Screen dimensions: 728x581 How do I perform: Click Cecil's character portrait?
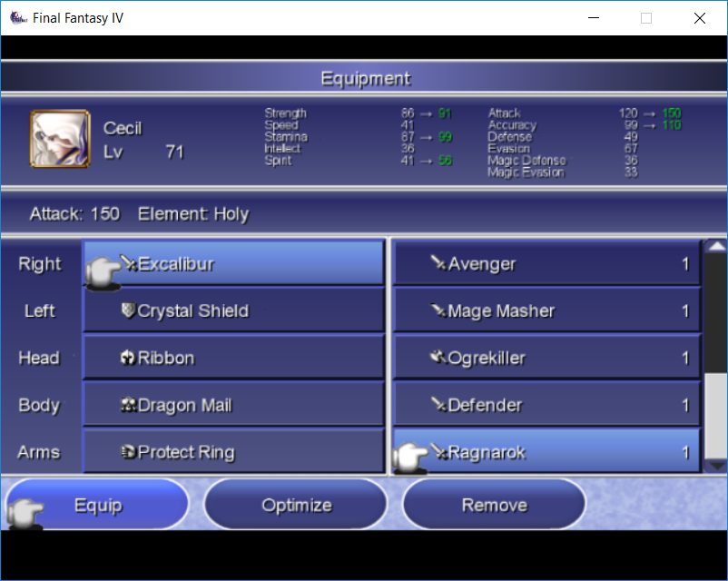click(x=60, y=138)
